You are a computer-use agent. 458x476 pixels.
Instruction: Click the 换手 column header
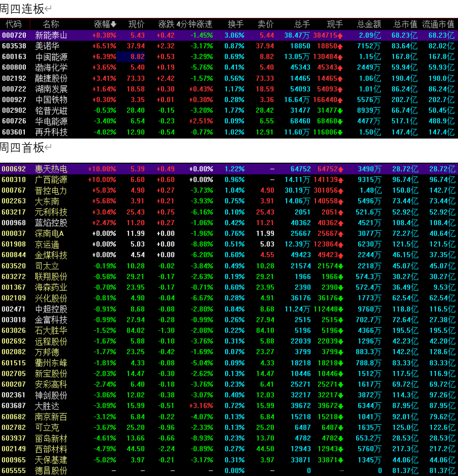[x=236, y=24]
